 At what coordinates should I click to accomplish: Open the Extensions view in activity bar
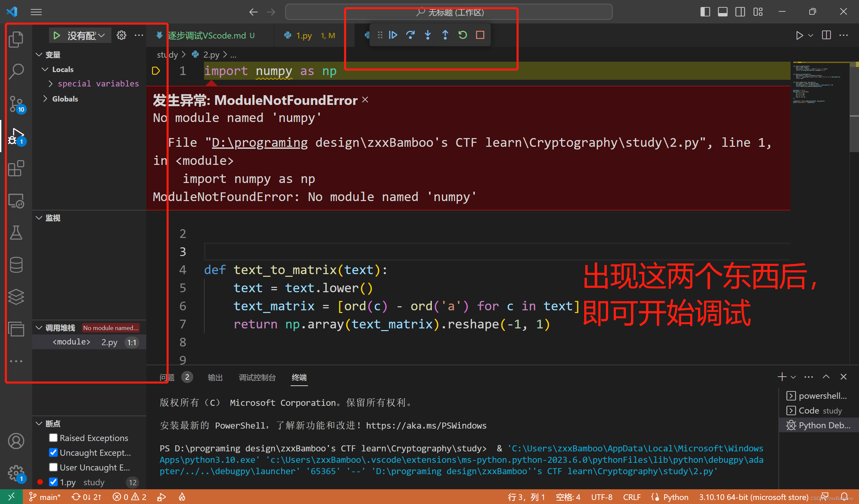click(x=16, y=168)
